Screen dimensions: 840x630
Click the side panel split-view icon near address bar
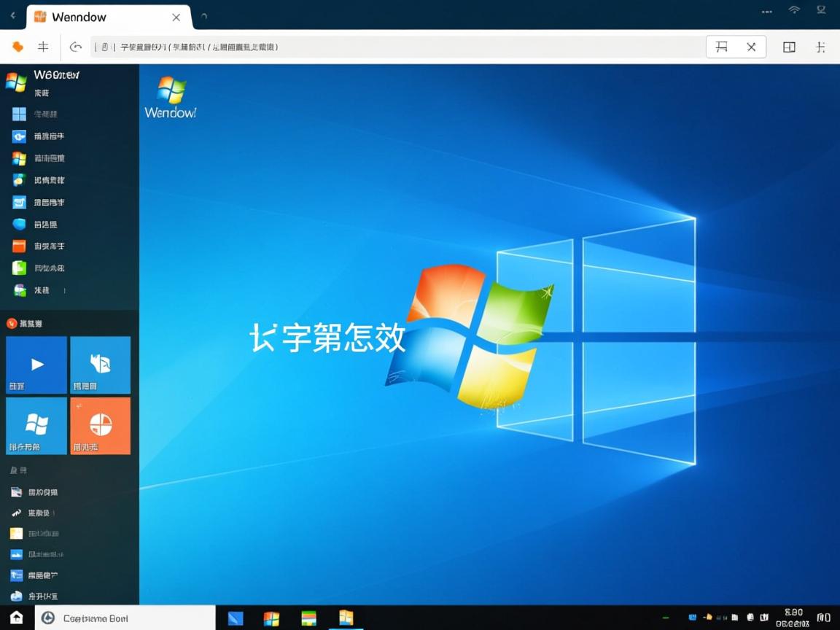point(789,46)
